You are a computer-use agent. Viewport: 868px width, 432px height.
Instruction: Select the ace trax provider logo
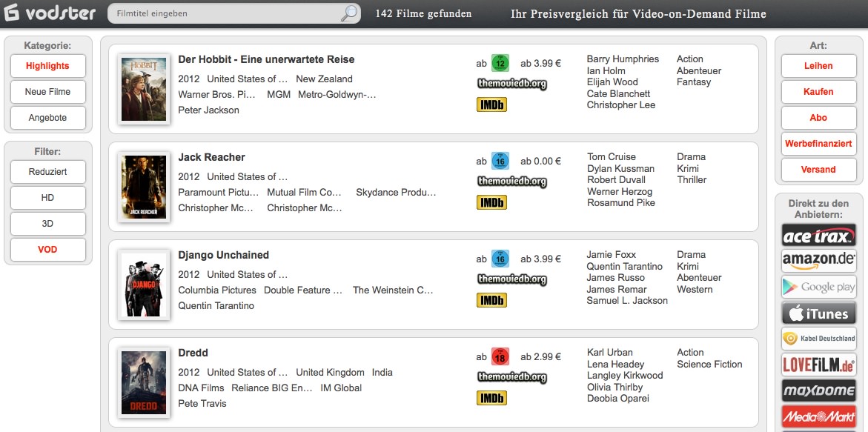(819, 236)
